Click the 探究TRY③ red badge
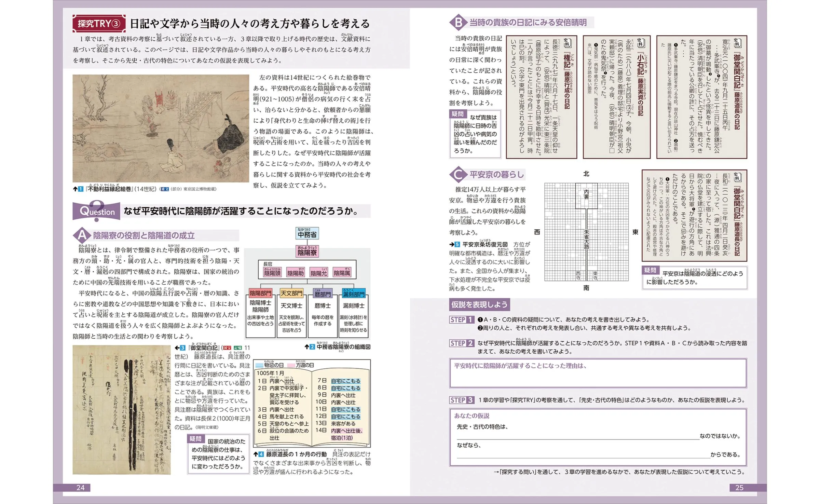The width and height of the screenshot is (820, 504). pyautogui.click(x=99, y=24)
